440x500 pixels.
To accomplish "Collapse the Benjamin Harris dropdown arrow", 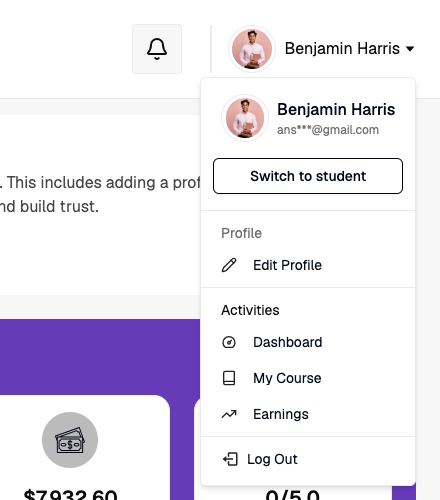I will click(x=410, y=49).
